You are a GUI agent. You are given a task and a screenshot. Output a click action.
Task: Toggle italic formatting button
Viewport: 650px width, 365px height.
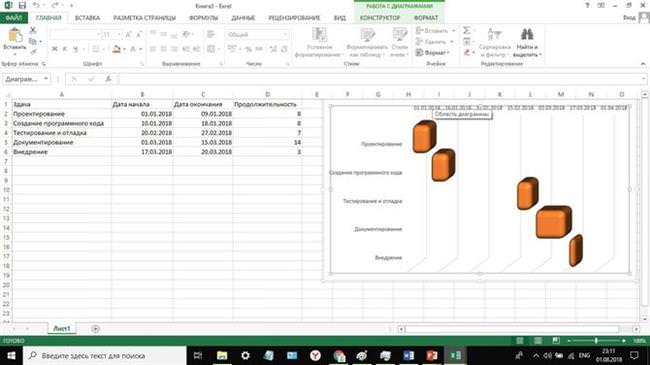point(65,49)
